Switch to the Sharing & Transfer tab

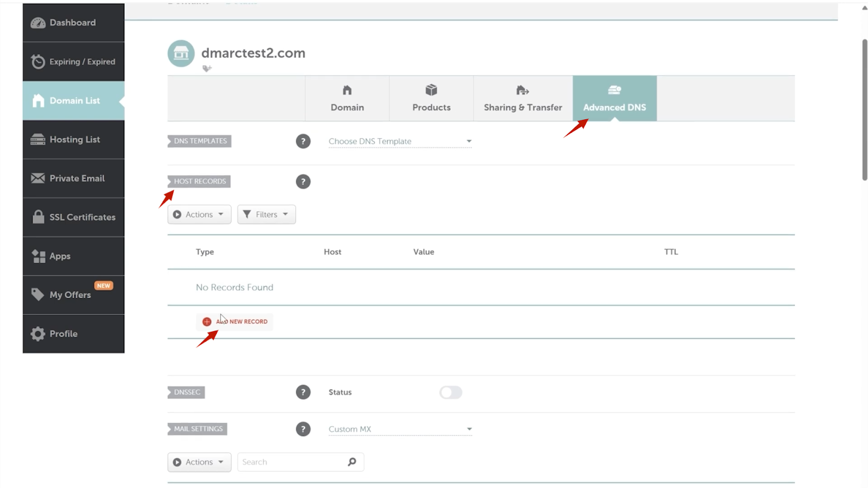[522, 99]
